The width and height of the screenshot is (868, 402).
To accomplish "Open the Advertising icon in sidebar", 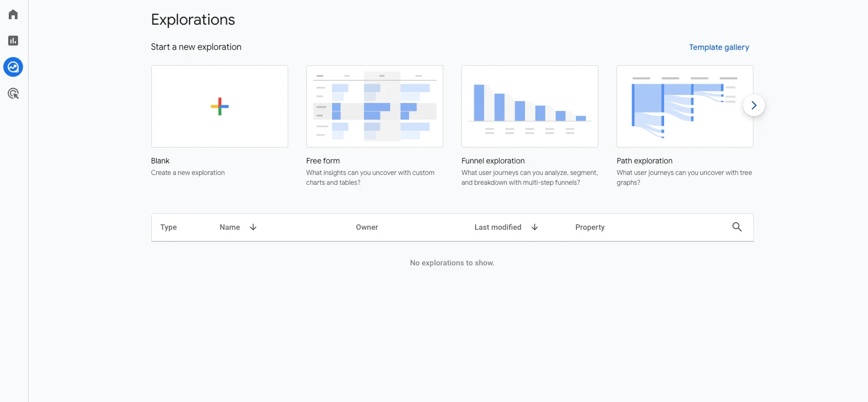I will [x=13, y=94].
